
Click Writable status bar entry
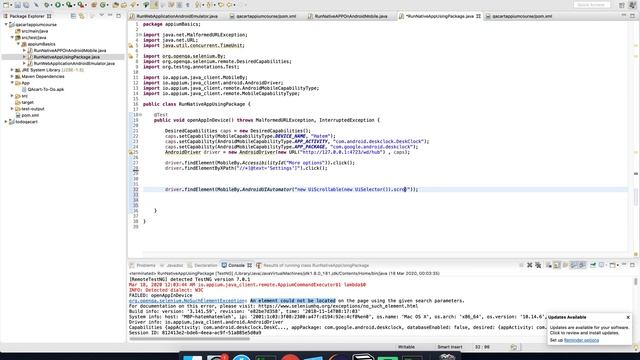click(x=406, y=347)
